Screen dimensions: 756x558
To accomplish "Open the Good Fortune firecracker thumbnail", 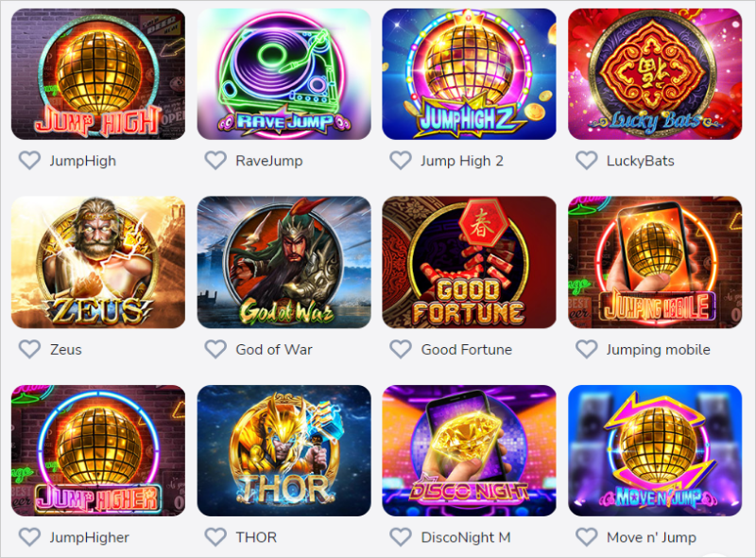I will pos(469,262).
